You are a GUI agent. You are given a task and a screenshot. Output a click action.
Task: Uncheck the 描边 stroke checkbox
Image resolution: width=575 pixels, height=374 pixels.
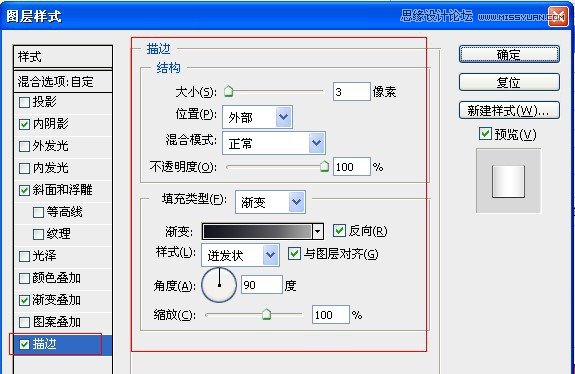24,344
